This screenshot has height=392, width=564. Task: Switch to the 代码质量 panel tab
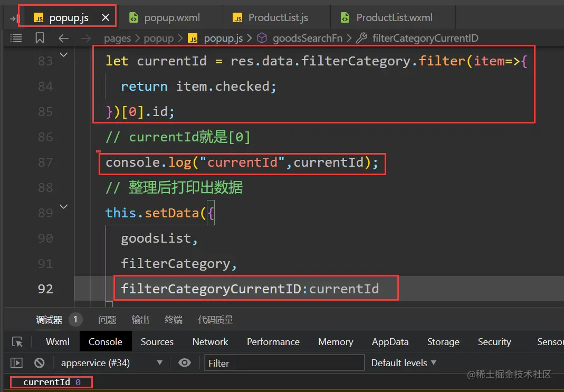(215, 320)
